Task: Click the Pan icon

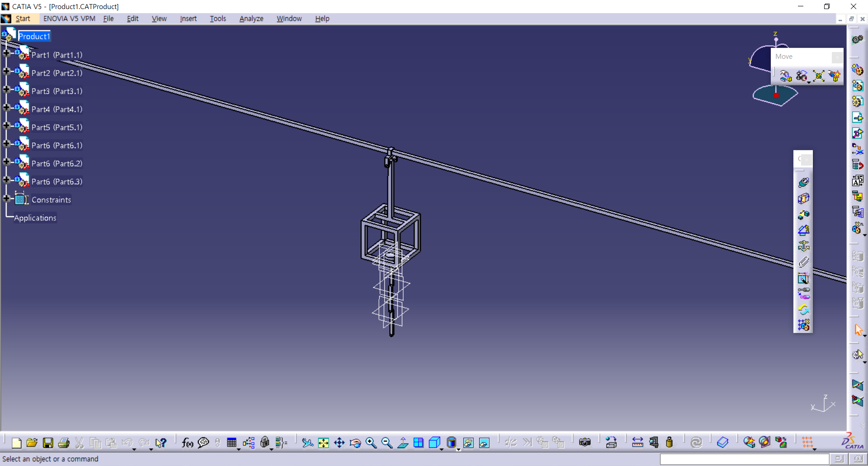Action: click(x=339, y=442)
